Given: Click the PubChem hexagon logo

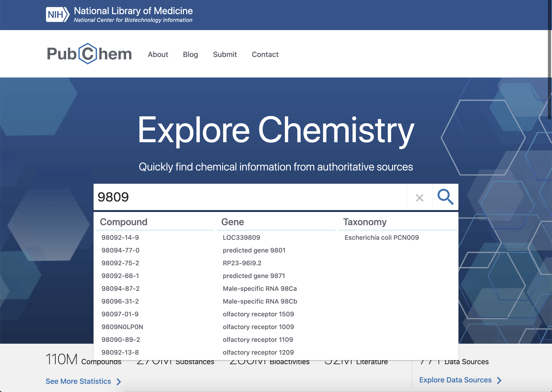Looking at the screenshot, I should [x=89, y=54].
